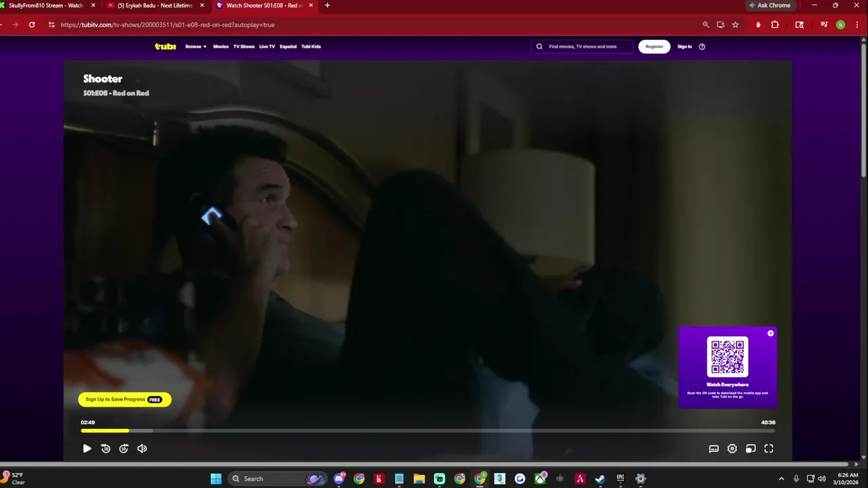The width and height of the screenshot is (868, 488).
Task: Click the movies and shows search field
Action: (582, 47)
